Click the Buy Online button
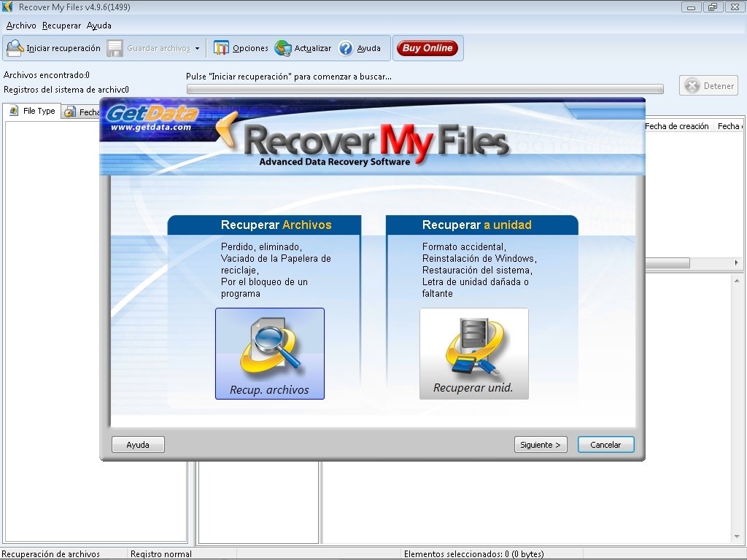The image size is (747, 560). pos(427,48)
